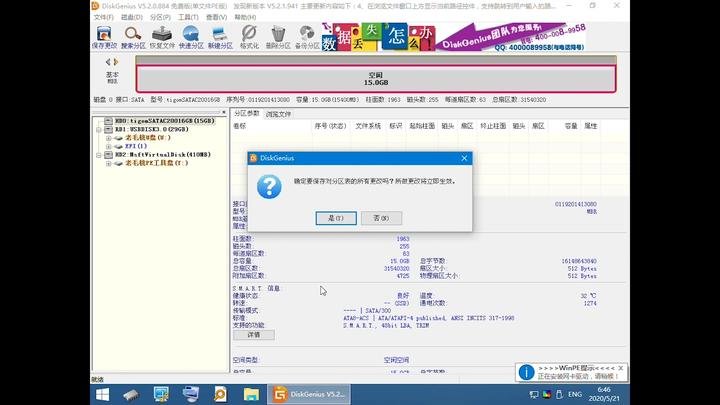Screen dimensions: 720x405
Task: Open the computer and network taskbar icon
Action: (191, 394)
